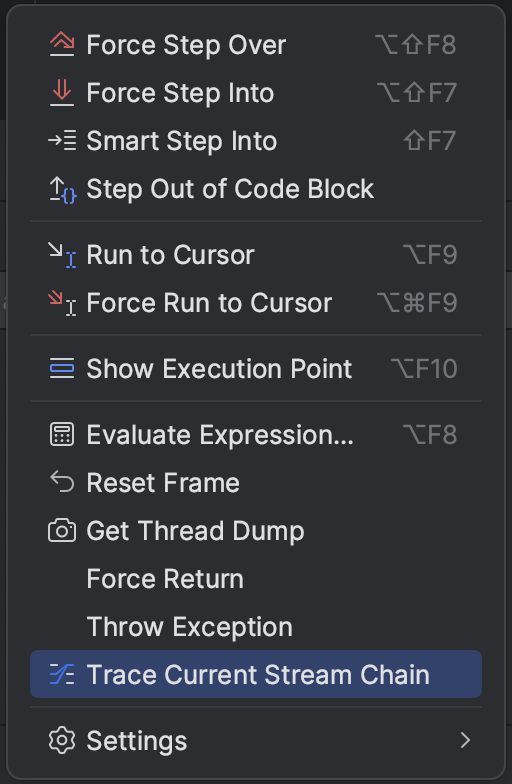
Task: Click the Show Execution Point label
Action: click(x=219, y=370)
